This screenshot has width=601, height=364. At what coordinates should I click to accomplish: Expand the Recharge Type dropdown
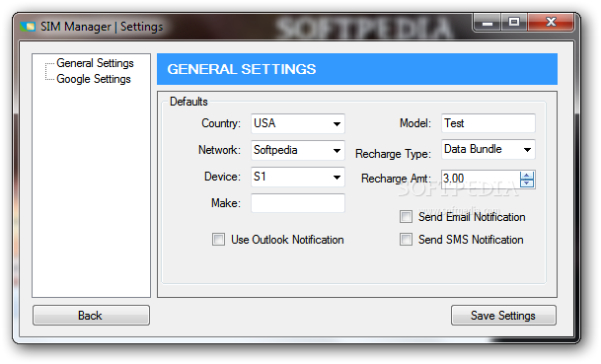point(488,149)
